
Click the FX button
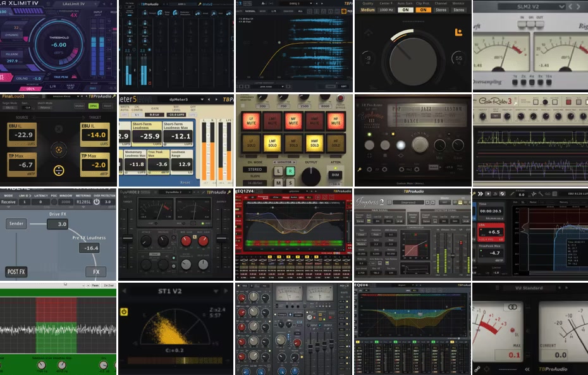tap(96, 272)
